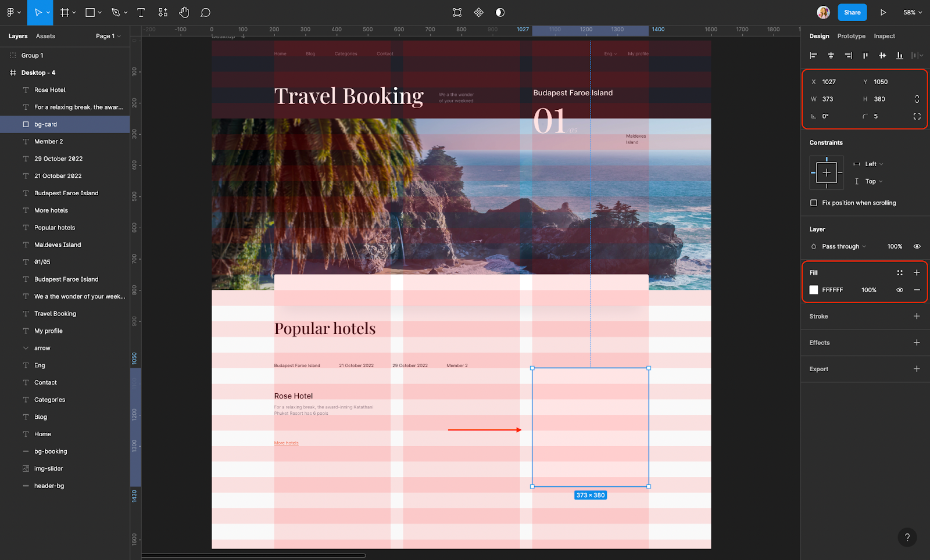Click the Mask contrast icon
Viewport: 930px width, 560px height.
(500, 12)
